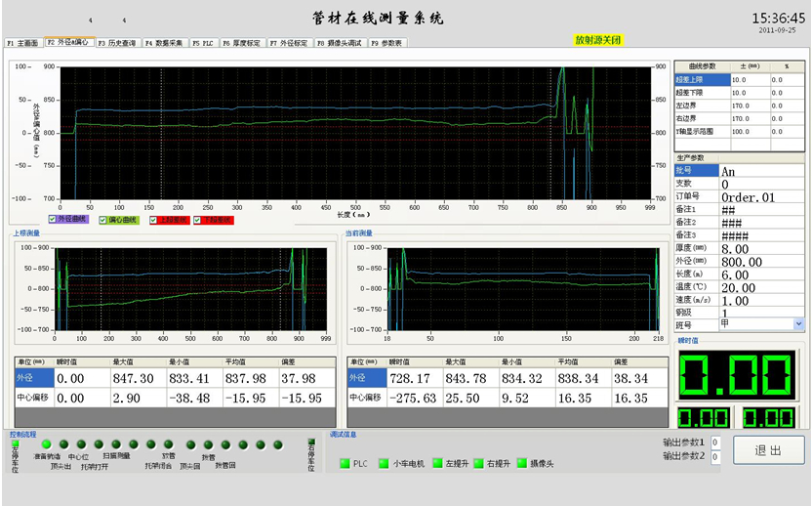Click 上根测量 外径 平均值 '837.98'
812x506 pixels.
[251, 378]
